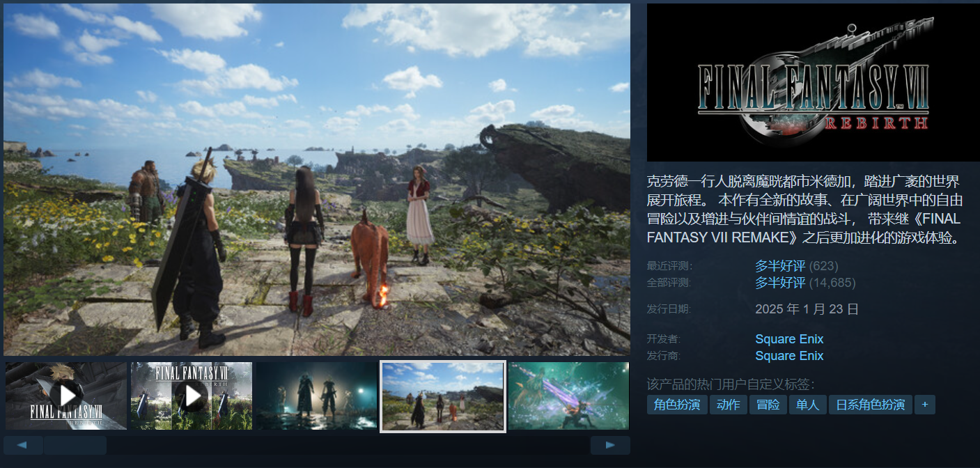The image size is (980, 468).
Task: Play the first trailer video thumbnail
Action: (x=66, y=396)
